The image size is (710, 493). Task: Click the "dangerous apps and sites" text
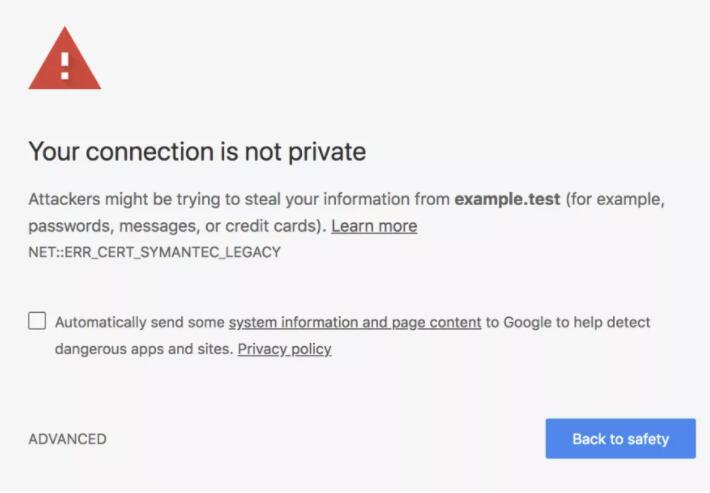pyautogui.click(x=143, y=349)
